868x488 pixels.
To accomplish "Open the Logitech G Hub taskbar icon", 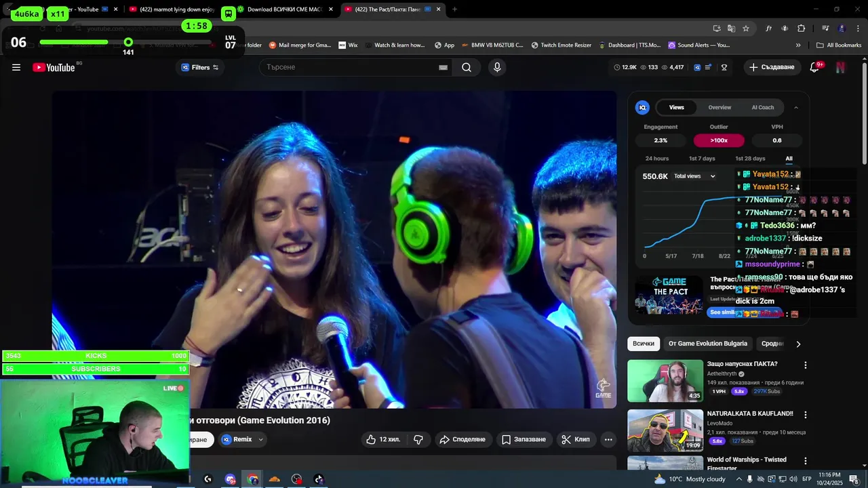I will pyautogui.click(x=208, y=479).
